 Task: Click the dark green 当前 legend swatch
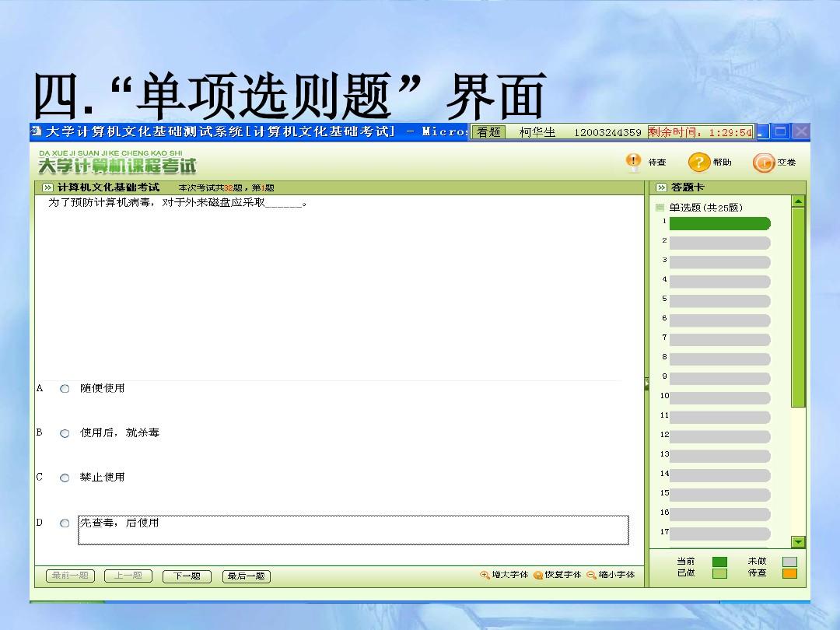click(x=720, y=562)
